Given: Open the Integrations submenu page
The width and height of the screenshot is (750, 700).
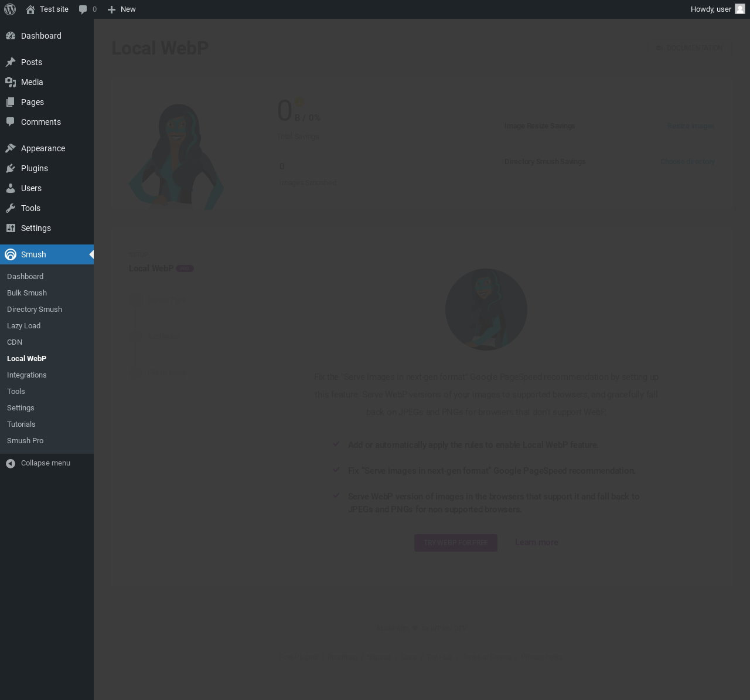Looking at the screenshot, I should pos(27,375).
